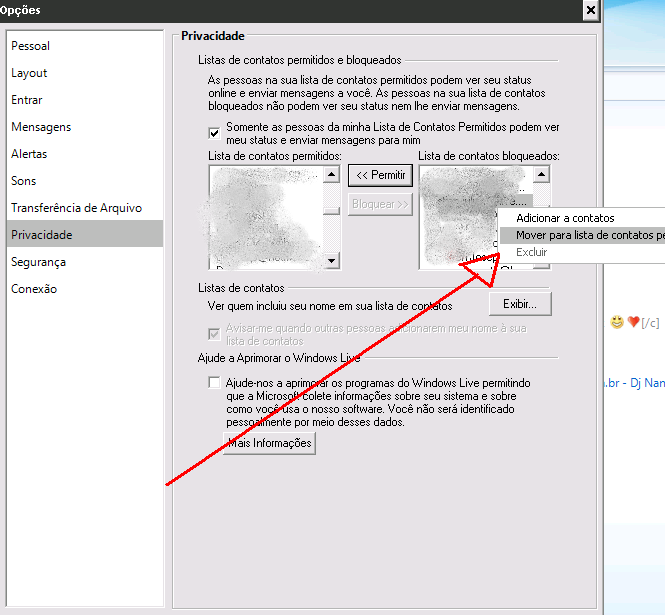Choose 'Adicionar a contatos' from context menu
665x615 pixels.
[565, 218]
